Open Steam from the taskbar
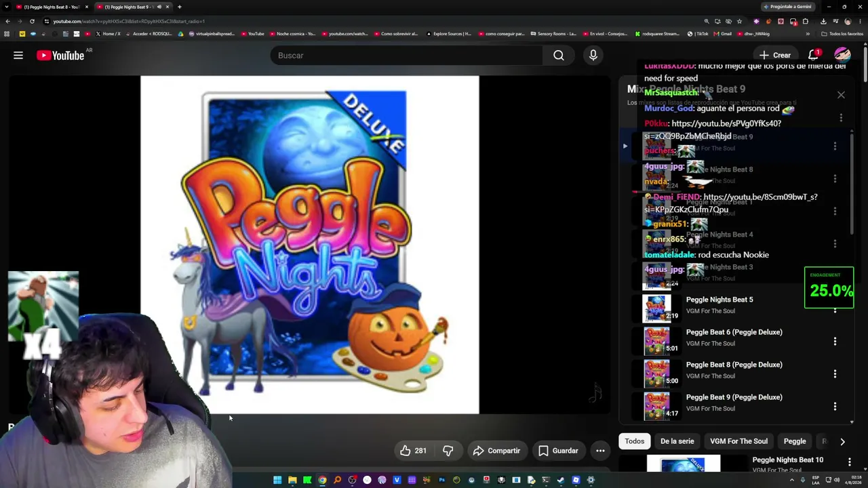868x488 pixels. coord(561,480)
